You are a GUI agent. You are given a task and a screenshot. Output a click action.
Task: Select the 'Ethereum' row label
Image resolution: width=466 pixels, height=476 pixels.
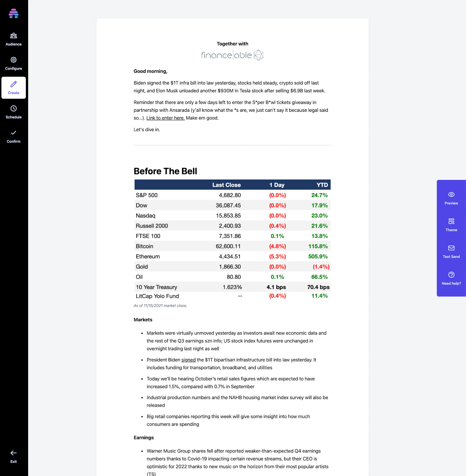pyautogui.click(x=148, y=256)
